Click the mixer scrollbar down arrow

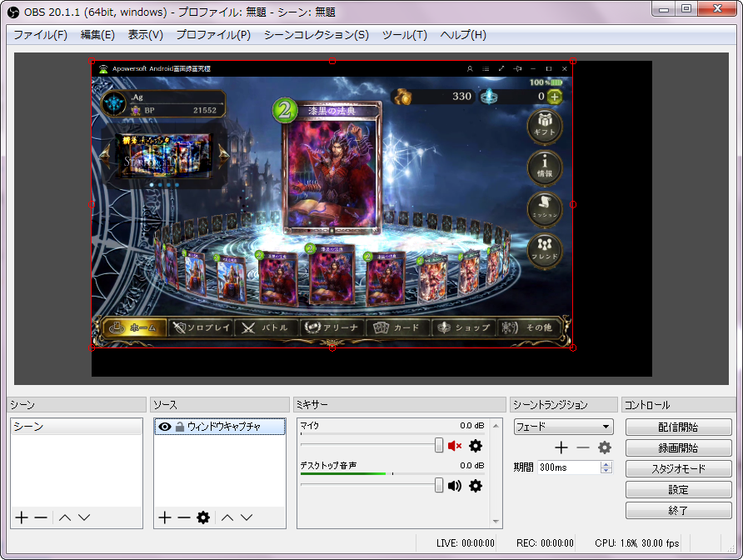(x=496, y=522)
